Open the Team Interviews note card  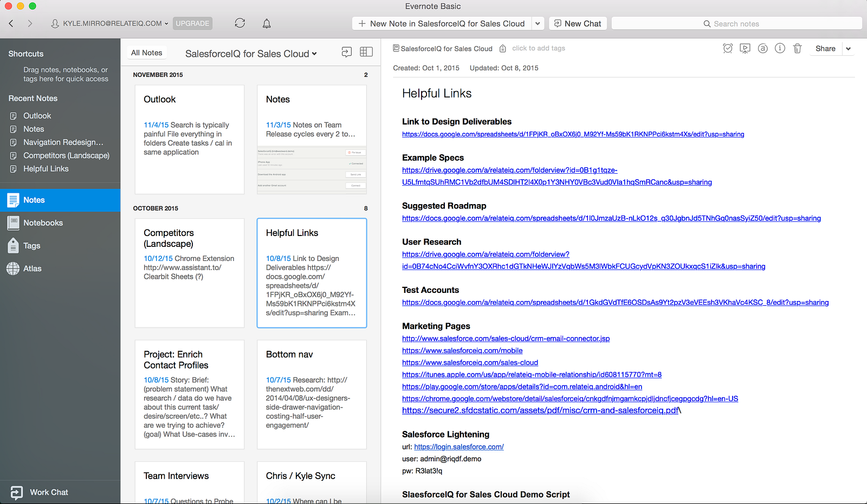point(190,483)
